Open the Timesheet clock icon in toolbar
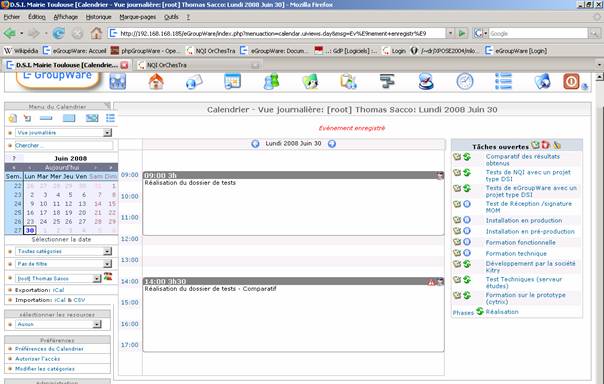Screen dimensions: 604x384 pos(465,82)
